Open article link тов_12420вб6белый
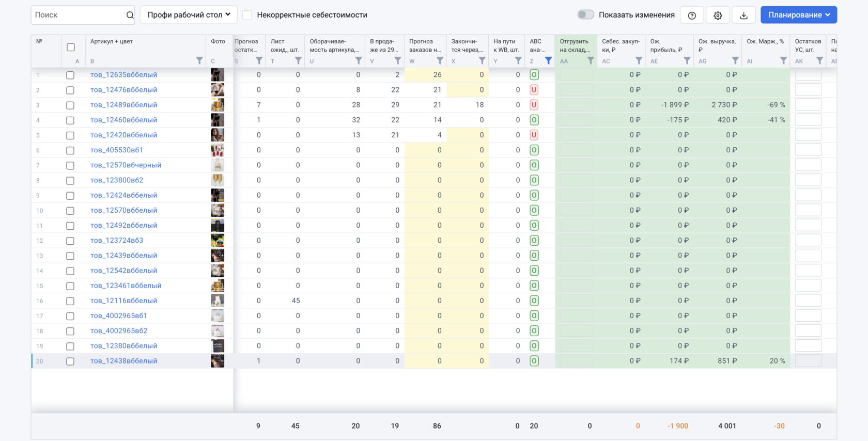Screen dimensions: 868x441 123,135
